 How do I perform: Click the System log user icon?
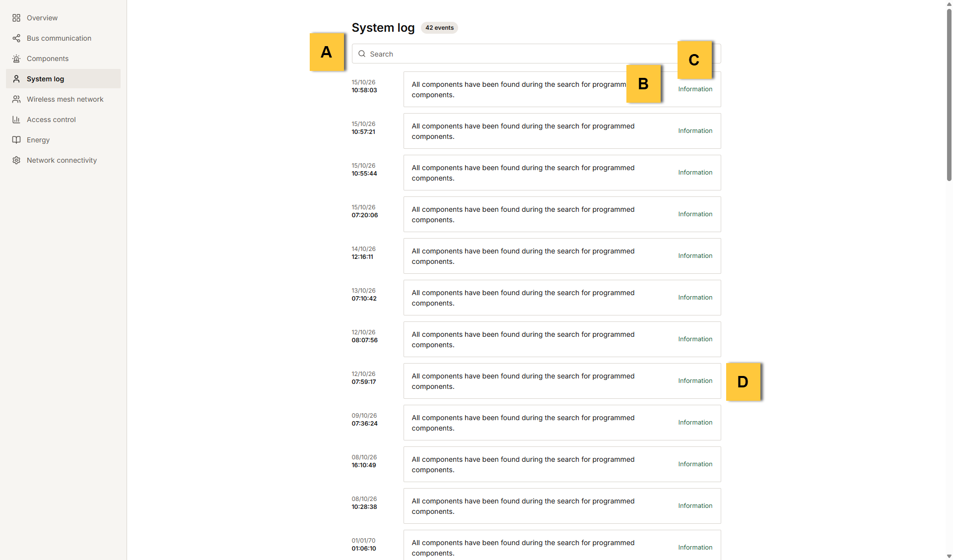(16, 79)
